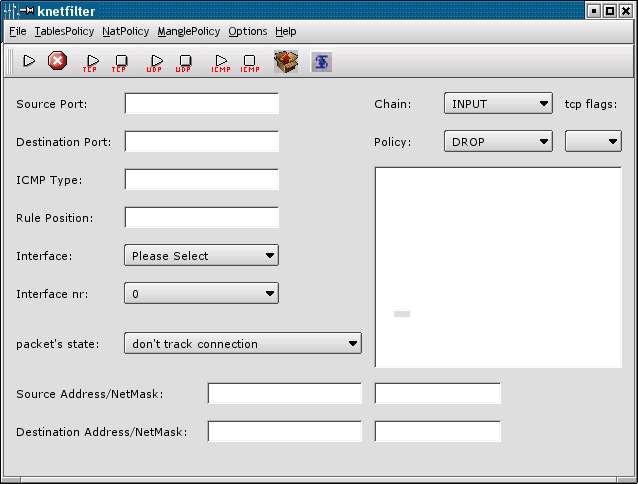This screenshot has width=638, height=484.
Task: Click the red stop X icon
Action: [x=57, y=61]
